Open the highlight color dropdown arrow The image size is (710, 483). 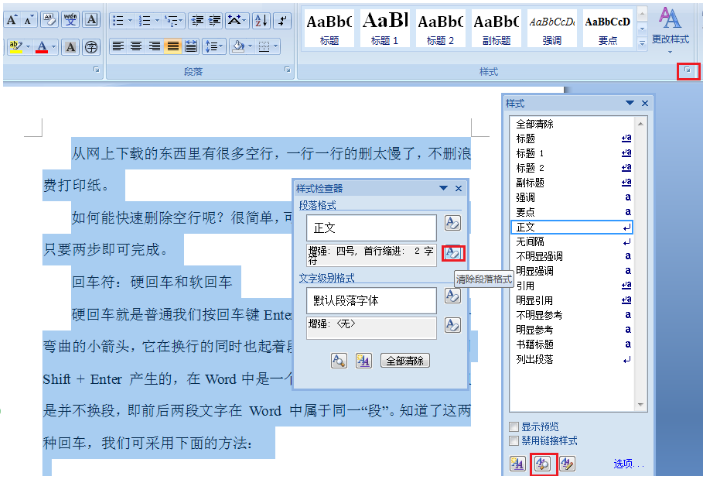(28, 47)
